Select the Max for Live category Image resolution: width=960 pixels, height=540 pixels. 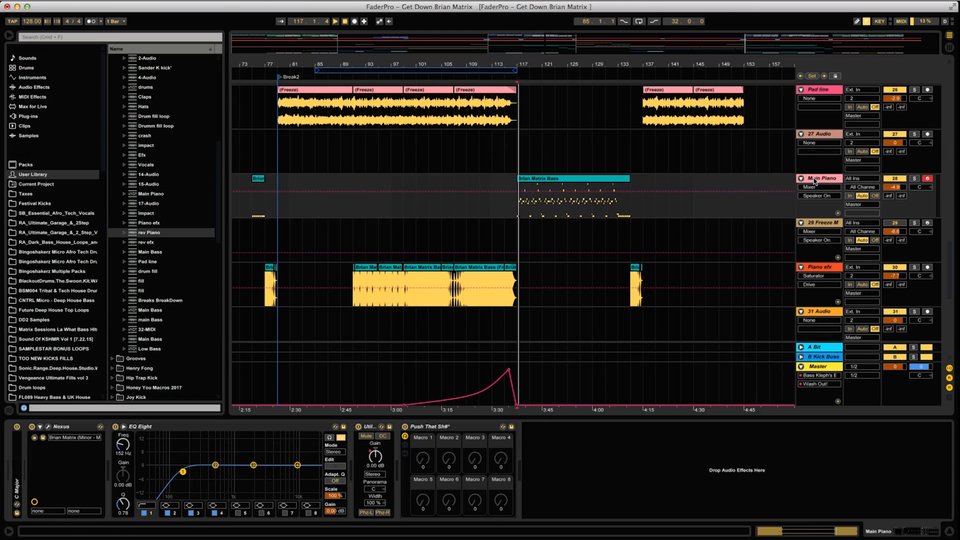pos(32,107)
